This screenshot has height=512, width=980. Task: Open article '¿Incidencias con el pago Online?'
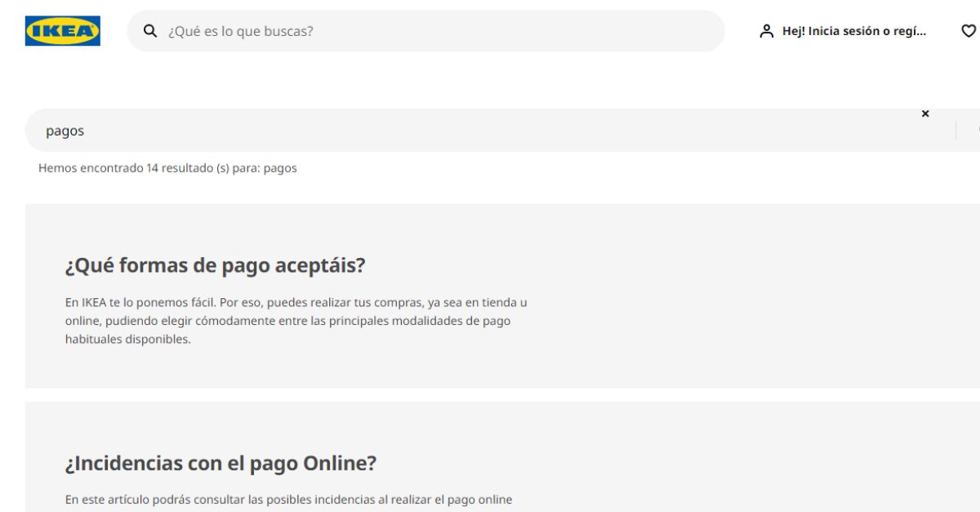(220, 463)
